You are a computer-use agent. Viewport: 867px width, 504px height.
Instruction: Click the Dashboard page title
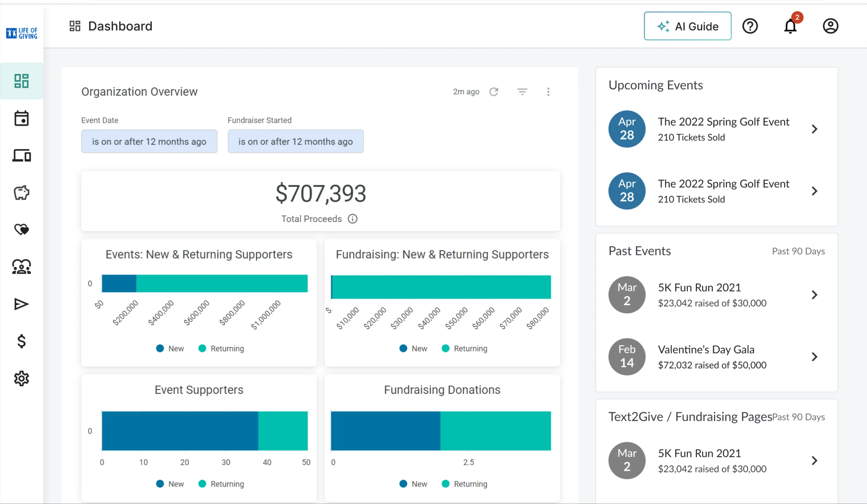120,26
